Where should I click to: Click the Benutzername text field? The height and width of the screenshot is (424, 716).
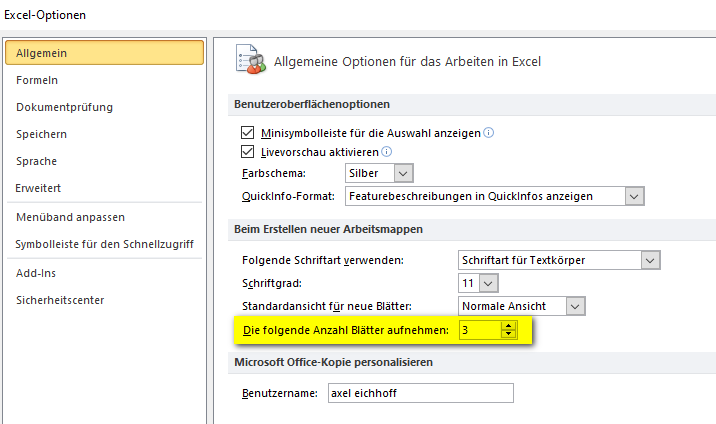coord(421,393)
